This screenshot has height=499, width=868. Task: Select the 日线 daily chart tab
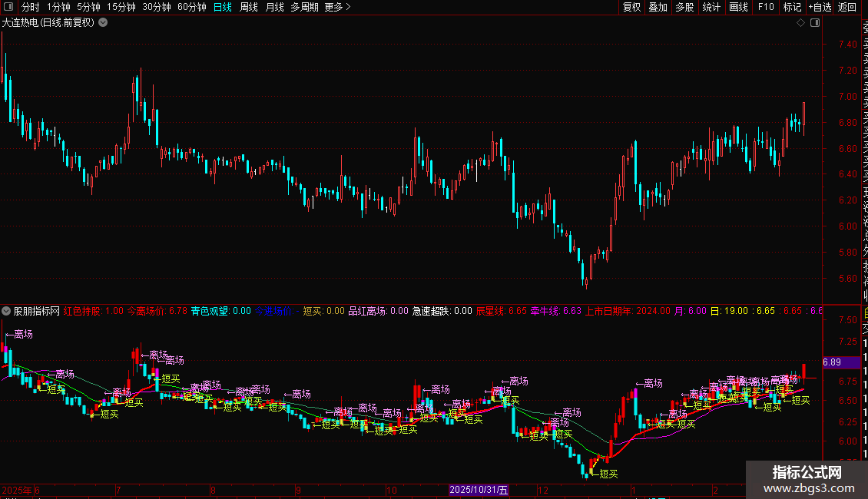tap(223, 7)
